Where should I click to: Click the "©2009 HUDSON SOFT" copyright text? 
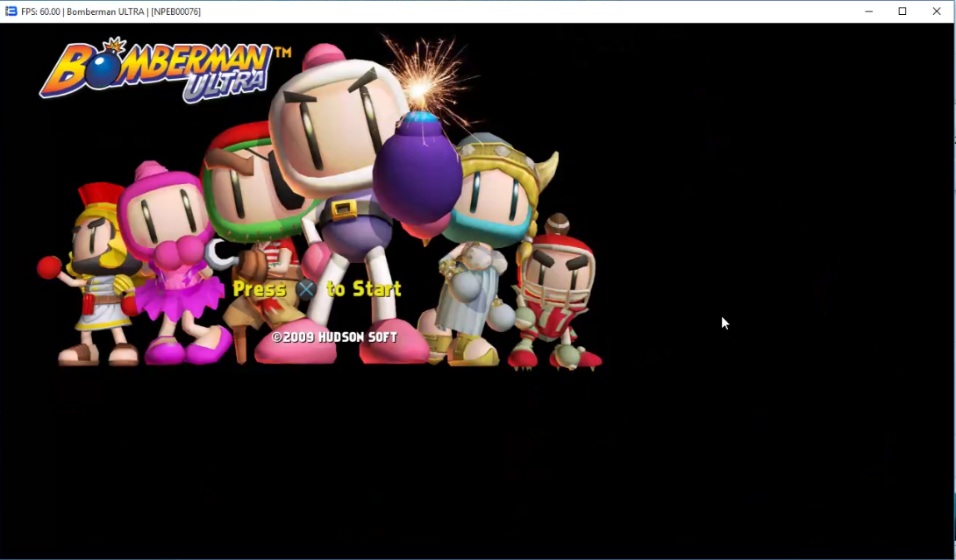(334, 337)
